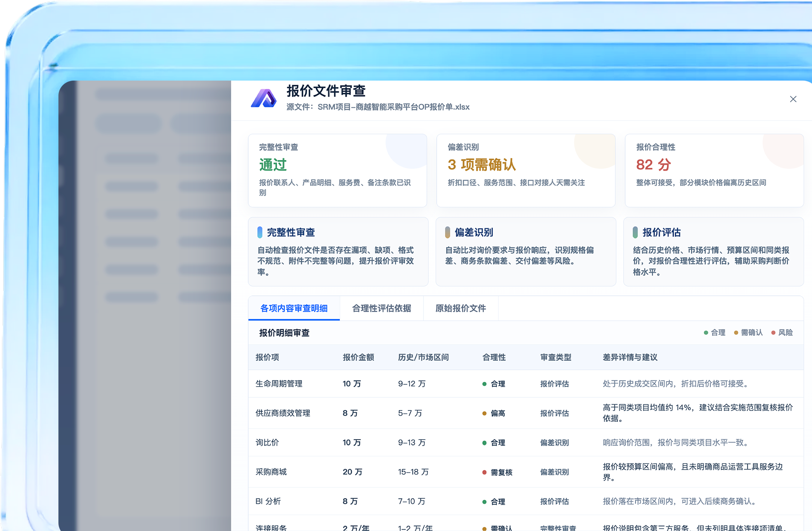The width and height of the screenshot is (812, 531).
Task: Click the 报价项 column header
Action: pos(267,357)
